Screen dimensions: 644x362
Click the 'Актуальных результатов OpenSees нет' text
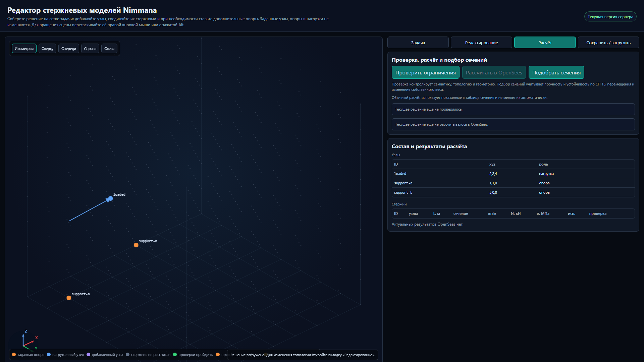pos(427,224)
